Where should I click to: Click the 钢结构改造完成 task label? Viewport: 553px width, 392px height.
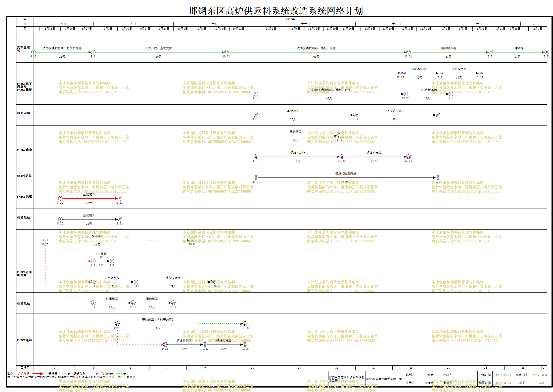click(x=346, y=174)
